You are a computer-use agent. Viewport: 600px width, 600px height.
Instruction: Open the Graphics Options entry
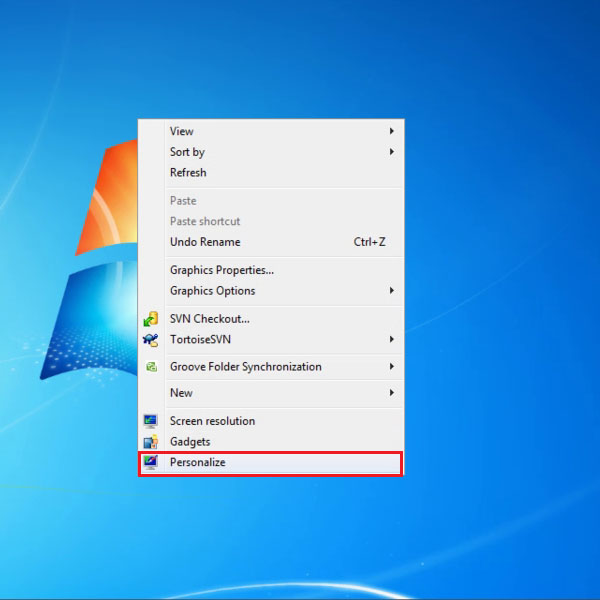[271, 291]
